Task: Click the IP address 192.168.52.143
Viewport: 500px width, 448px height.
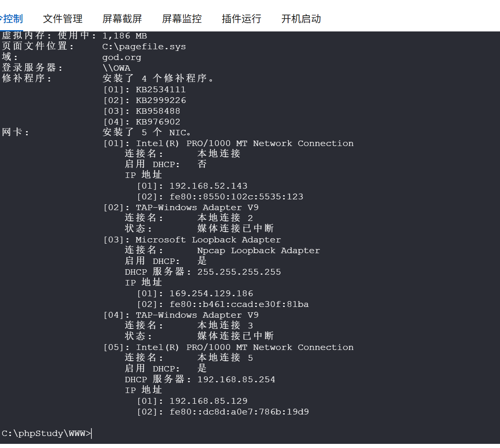Action: point(208,186)
